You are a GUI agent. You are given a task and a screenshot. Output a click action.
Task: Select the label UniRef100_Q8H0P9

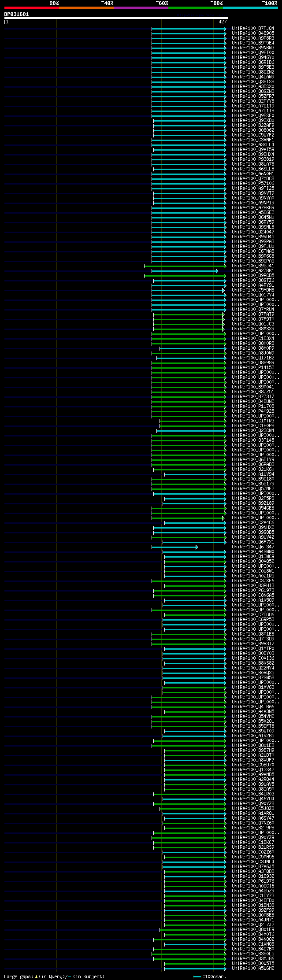click(x=253, y=348)
